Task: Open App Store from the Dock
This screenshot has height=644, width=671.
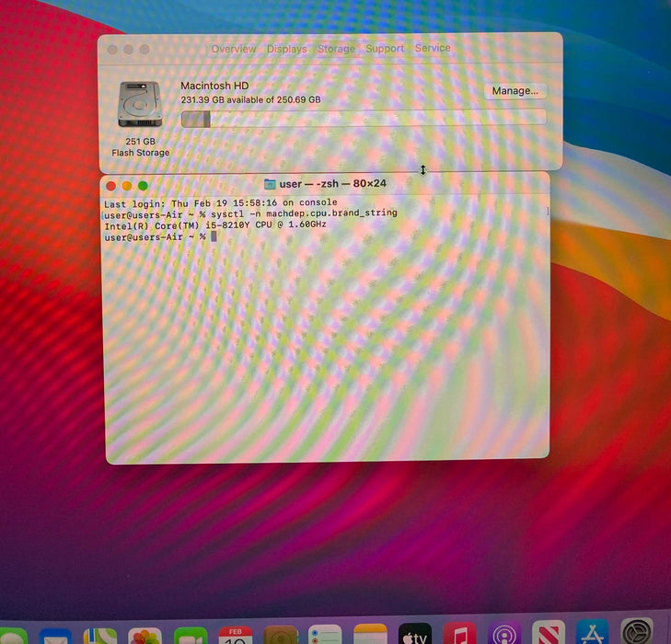Action: 593,632
